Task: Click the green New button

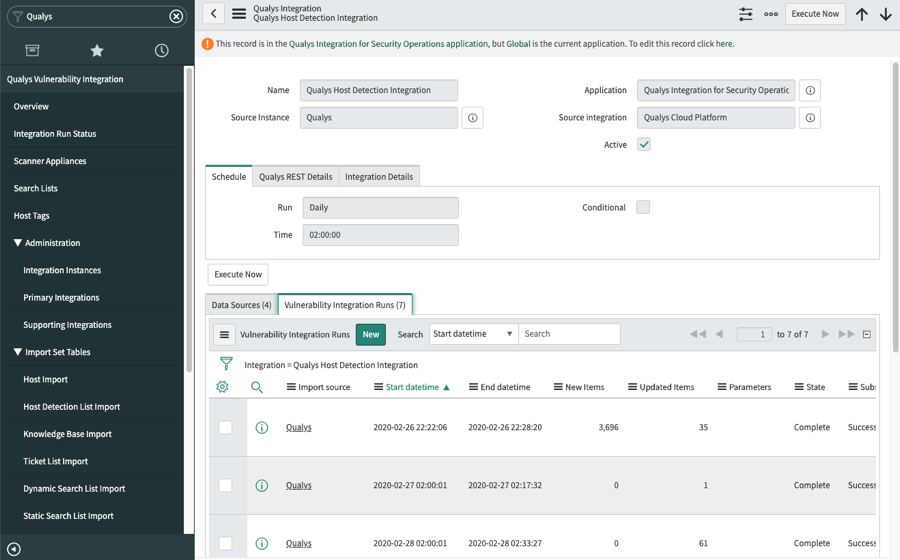Action: coord(371,335)
